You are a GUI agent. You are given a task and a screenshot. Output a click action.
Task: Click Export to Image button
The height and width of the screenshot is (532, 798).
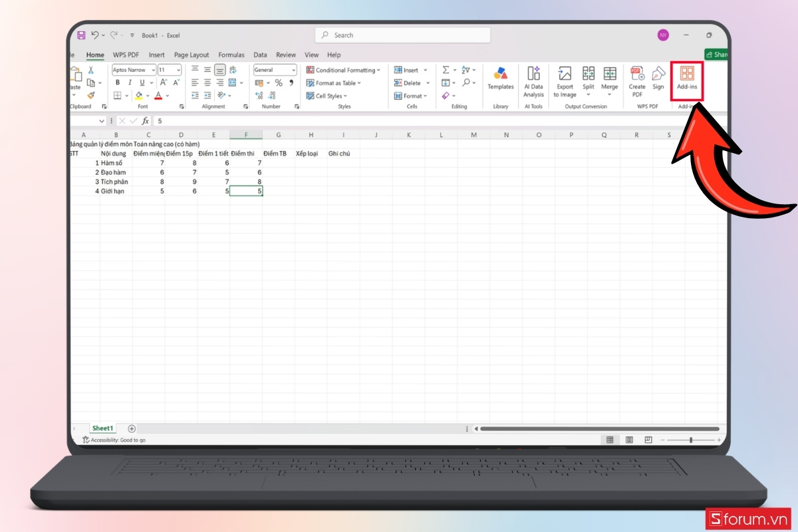point(565,81)
